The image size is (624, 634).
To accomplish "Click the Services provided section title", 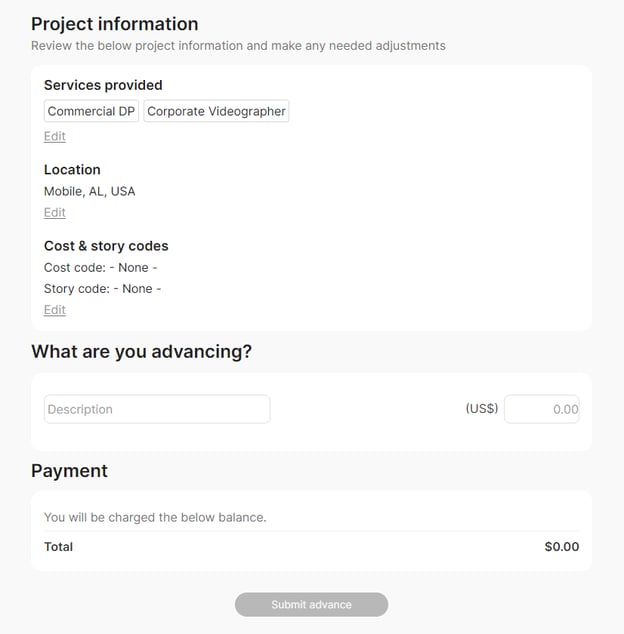I will [103, 85].
